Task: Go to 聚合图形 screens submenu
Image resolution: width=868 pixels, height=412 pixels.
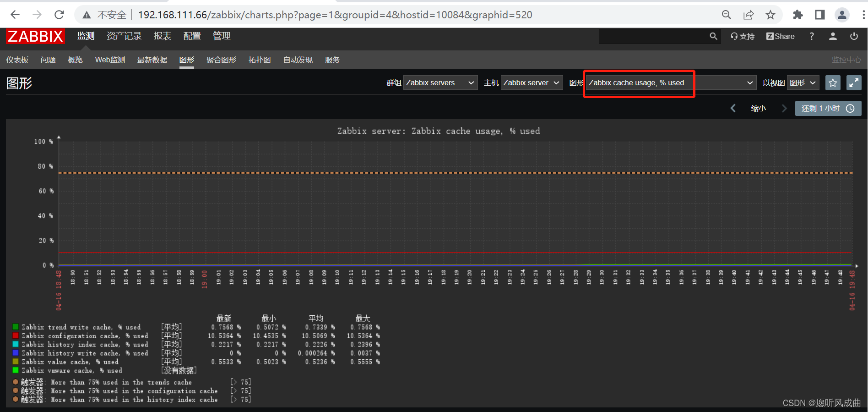Action: [x=221, y=60]
